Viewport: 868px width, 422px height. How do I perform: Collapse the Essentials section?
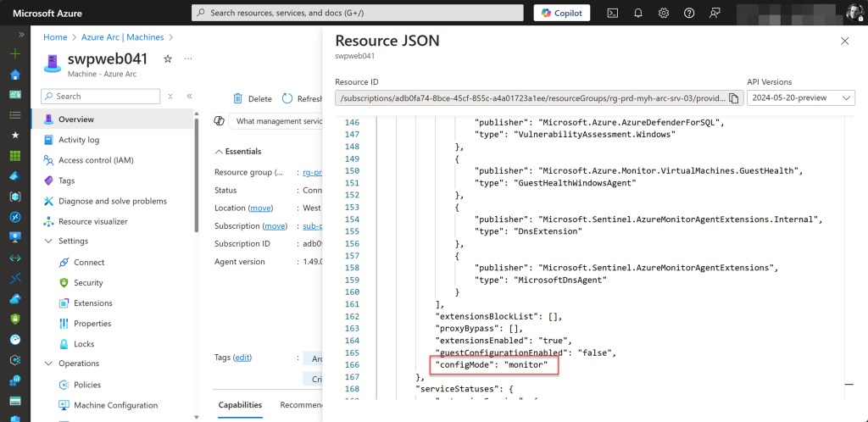pyautogui.click(x=218, y=152)
